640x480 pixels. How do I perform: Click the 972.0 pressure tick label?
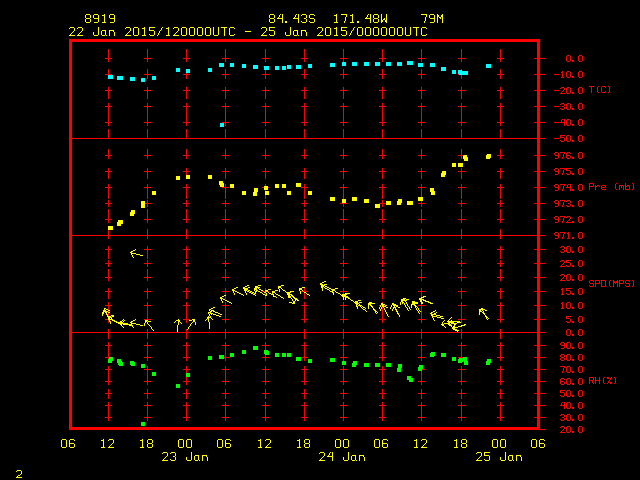[x=569, y=220]
